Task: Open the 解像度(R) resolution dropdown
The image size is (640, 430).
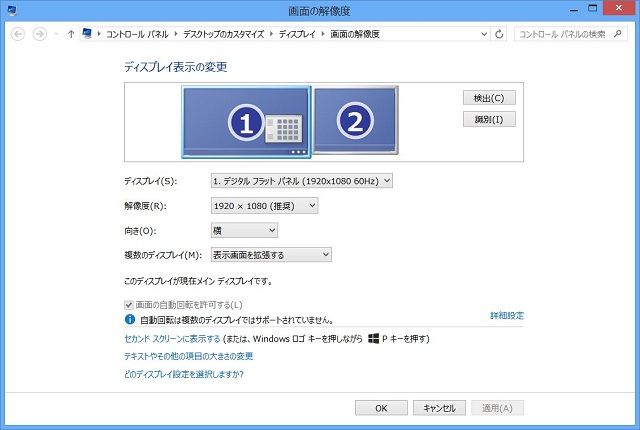Action: coord(264,206)
